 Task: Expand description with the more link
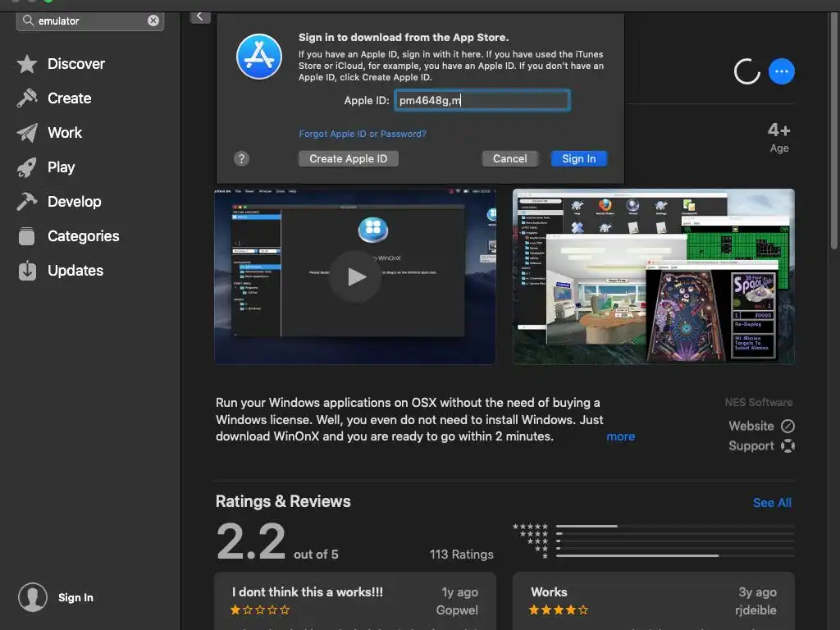point(620,436)
